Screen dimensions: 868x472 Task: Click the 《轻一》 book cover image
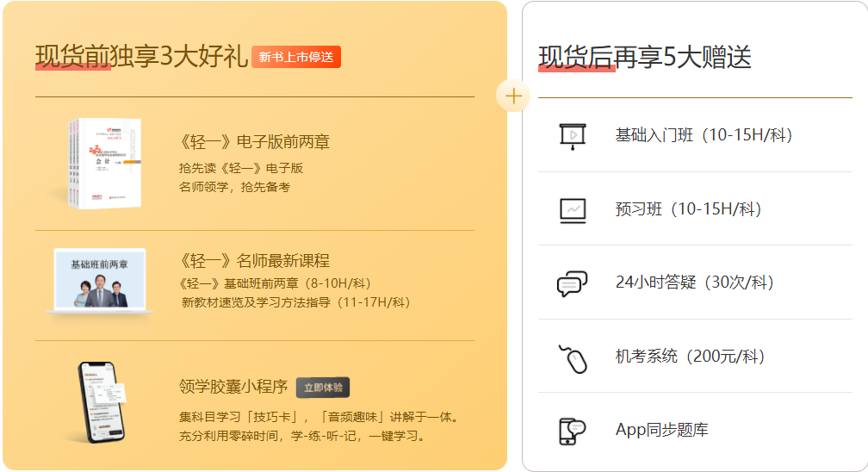101,162
